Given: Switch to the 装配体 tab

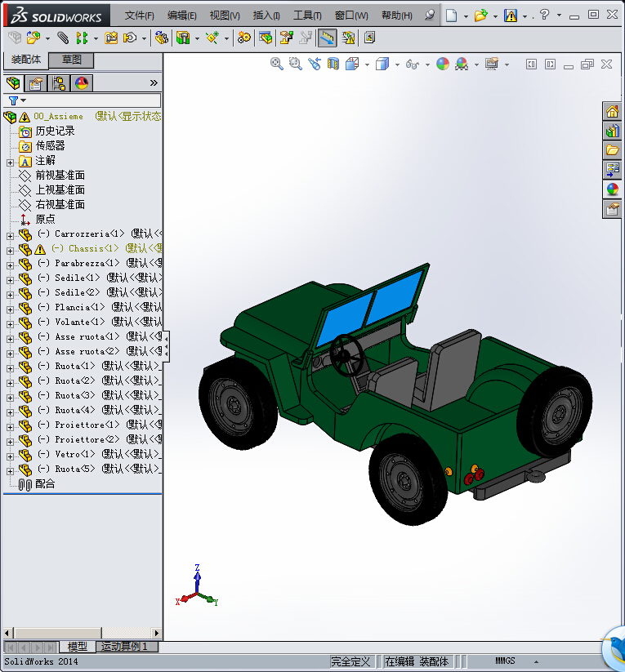Looking at the screenshot, I should tap(26, 60).
